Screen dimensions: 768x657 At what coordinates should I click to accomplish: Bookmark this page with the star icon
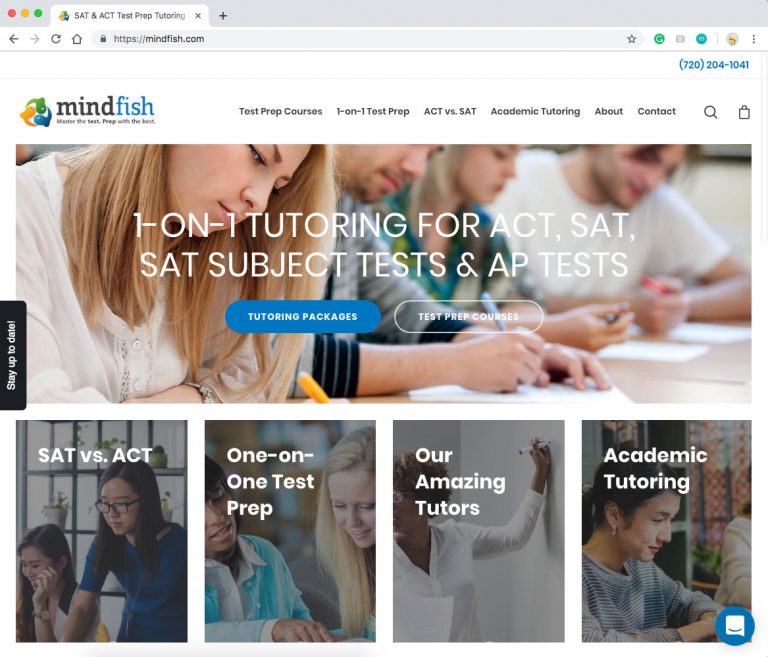click(x=631, y=39)
